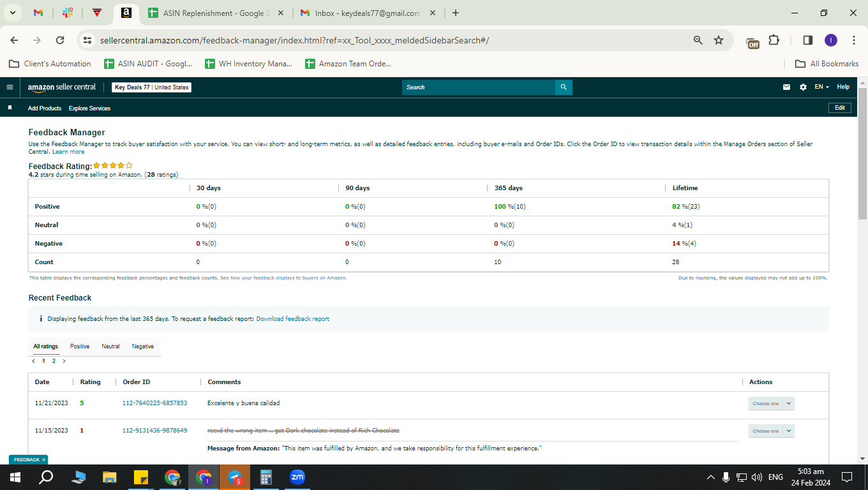Click the Add Products link
This screenshot has width=868, height=490.
pos(45,108)
